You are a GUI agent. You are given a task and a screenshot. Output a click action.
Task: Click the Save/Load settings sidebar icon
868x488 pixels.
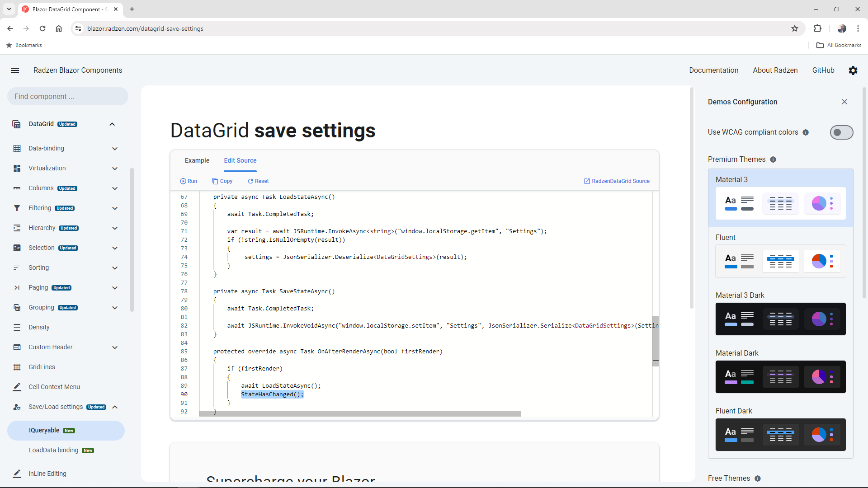click(x=17, y=407)
